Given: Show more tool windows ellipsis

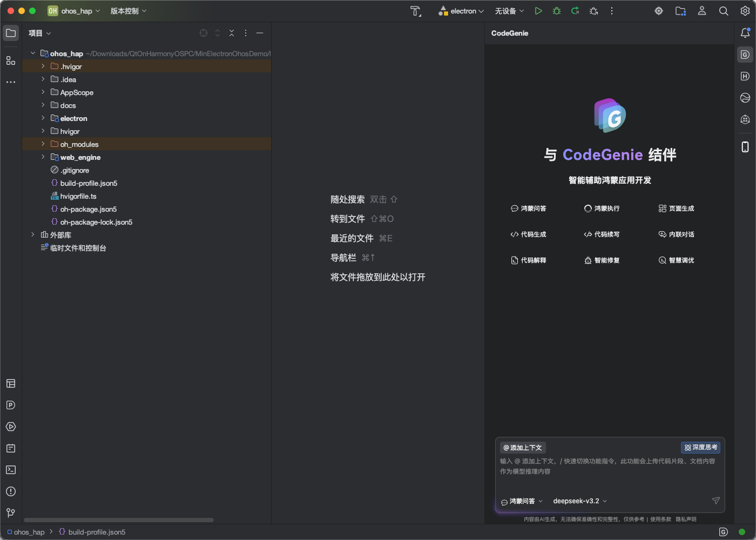Looking at the screenshot, I should coord(11,82).
